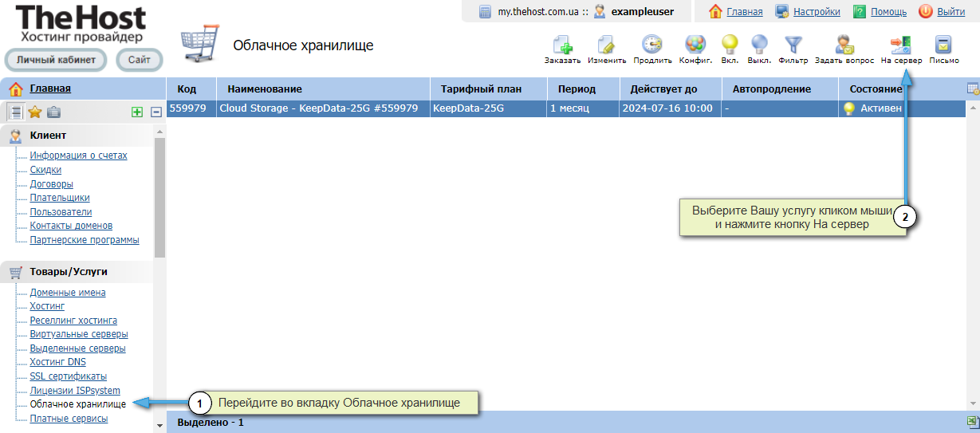This screenshot has height=433, width=980.
Task: Click the Письмо letter icon
Action: (x=944, y=45)
